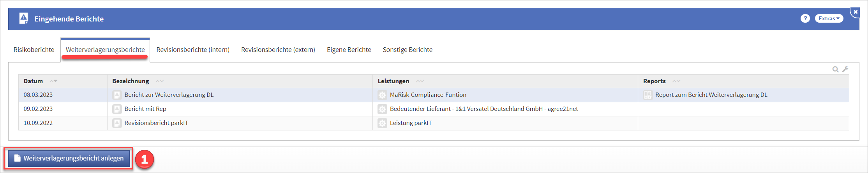Click document icon beside Revisionsbericht parkIT
Screen dimensions: 868x173
(x=117, y=123)
